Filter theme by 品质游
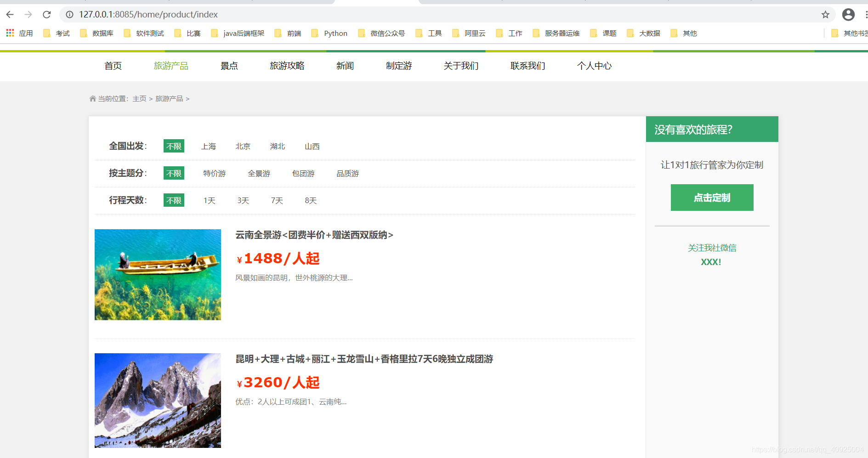 tap(348, 173)
